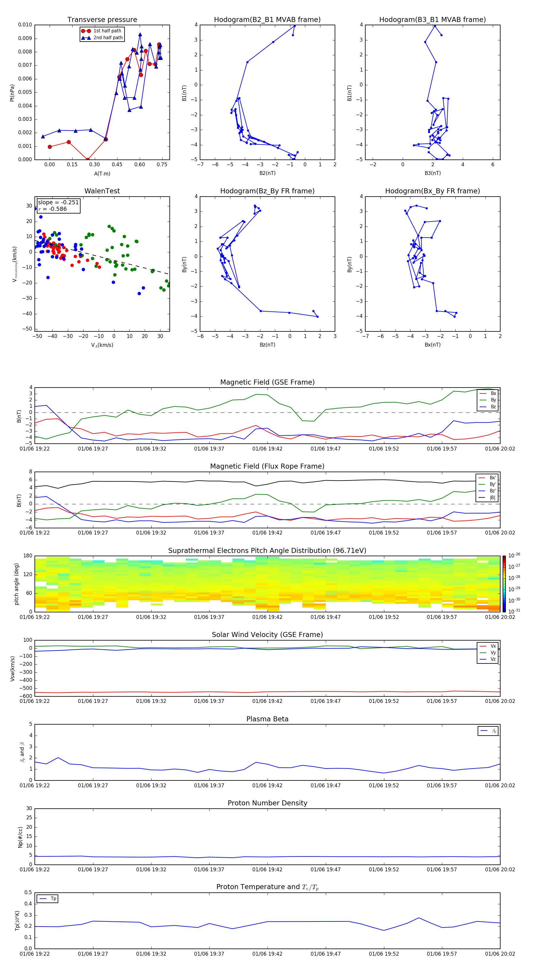Select the 'By' entry in GSE legend
This screenshot has width=535, height=980.
click(x=488, y=400)
